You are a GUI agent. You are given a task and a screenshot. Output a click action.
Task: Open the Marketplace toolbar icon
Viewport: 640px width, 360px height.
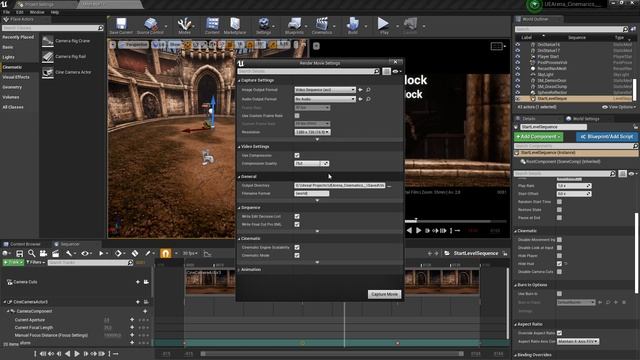tap(235, 24)
